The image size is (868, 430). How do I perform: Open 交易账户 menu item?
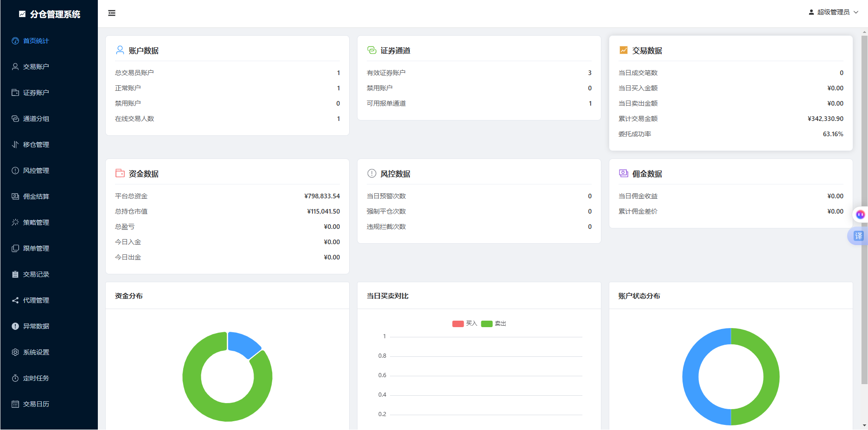pyautogui.click(x=49, y=67)
